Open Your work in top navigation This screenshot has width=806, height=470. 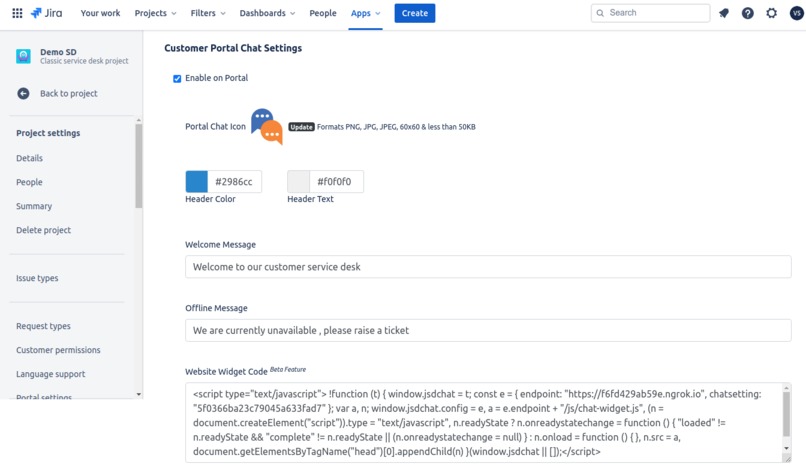(x=100, y=13)
